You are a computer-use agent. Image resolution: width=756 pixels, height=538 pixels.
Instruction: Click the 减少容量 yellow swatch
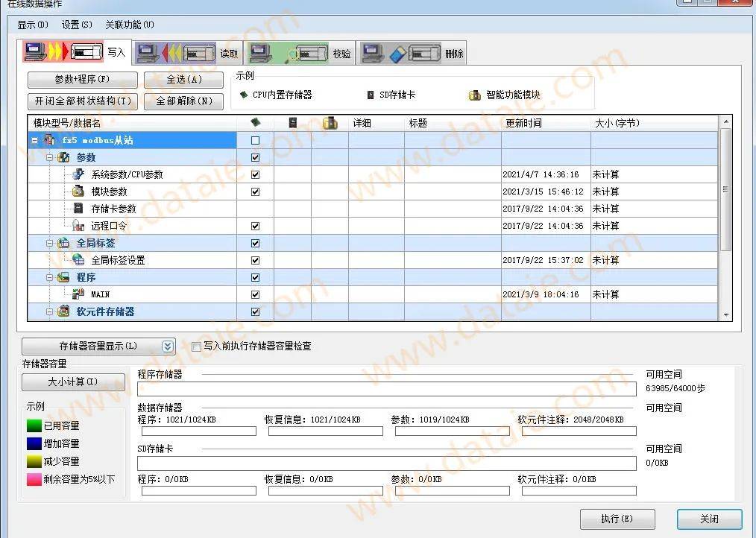click(x=34, y=461)
